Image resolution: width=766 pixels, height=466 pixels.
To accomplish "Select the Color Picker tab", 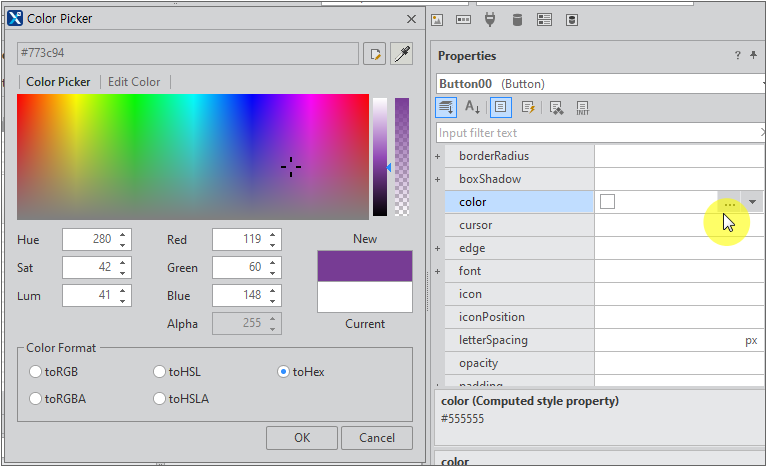I will tap(58, 82).
